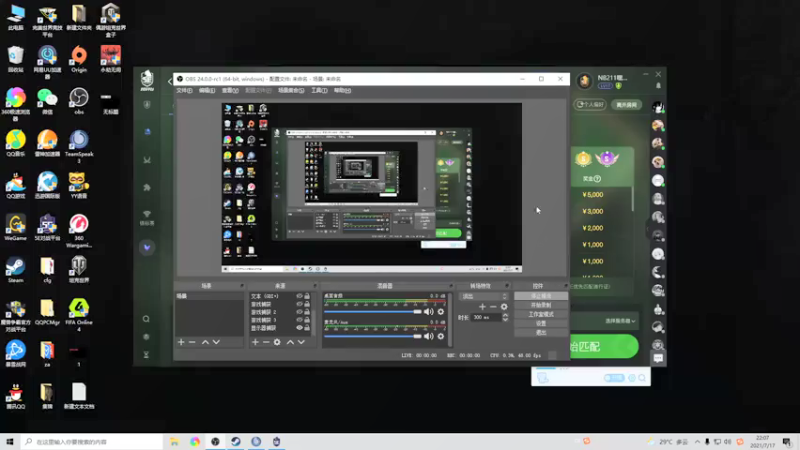Viewport: 800px width, 450px height.
Task: Click the back chevron in game platform
Action: [x=170, y=81]
